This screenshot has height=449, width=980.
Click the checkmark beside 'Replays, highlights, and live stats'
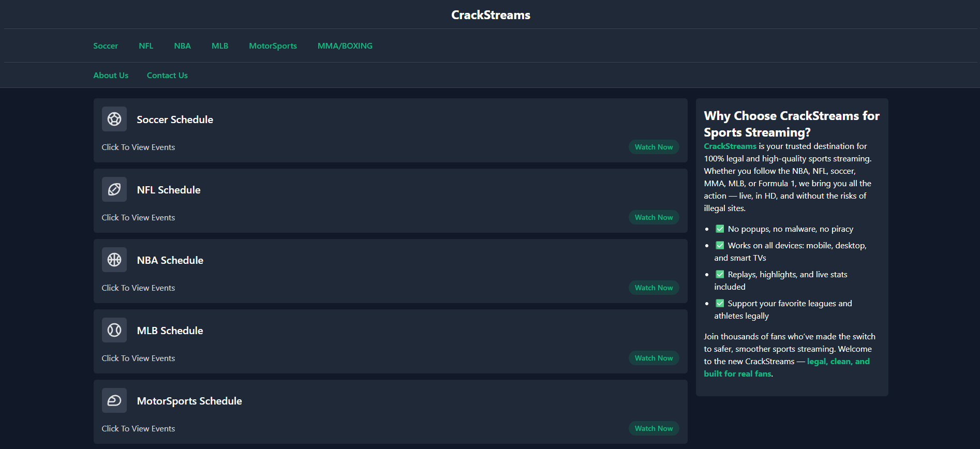[719, 274]
